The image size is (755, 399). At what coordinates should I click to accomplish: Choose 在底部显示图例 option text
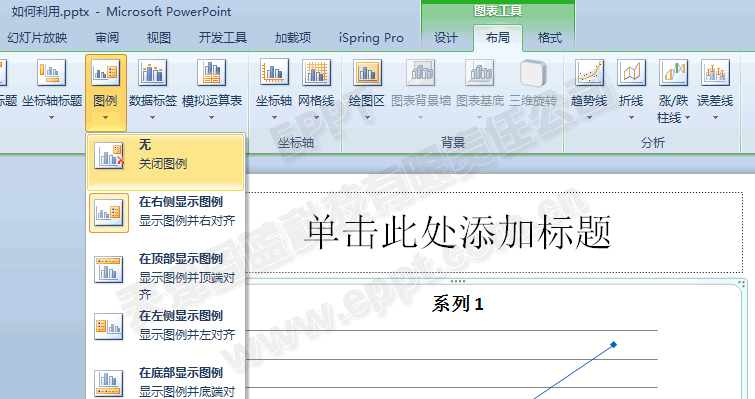click(181, 373)
